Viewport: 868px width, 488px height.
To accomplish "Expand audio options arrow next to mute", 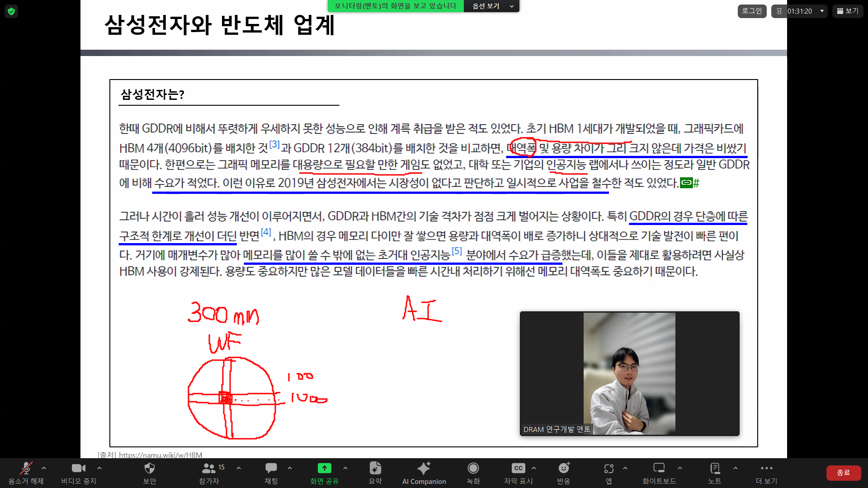I will (x=44, y=468).
